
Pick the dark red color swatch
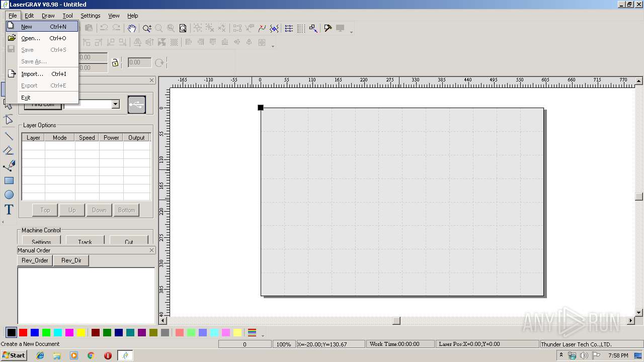coord(96,332)
